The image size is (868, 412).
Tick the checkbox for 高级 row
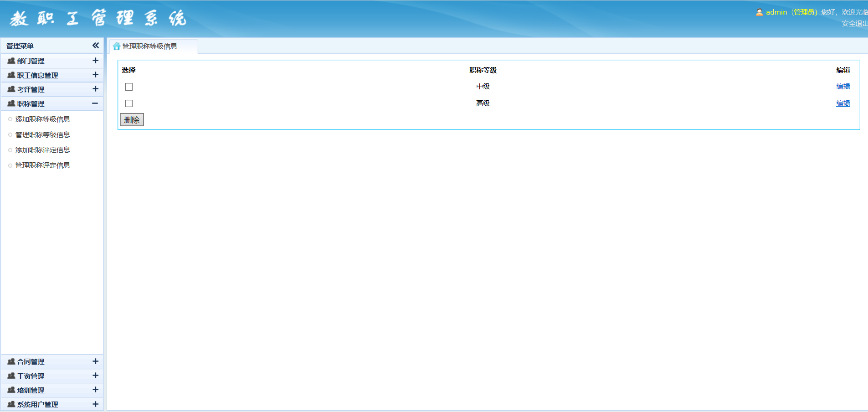point(129,103)
